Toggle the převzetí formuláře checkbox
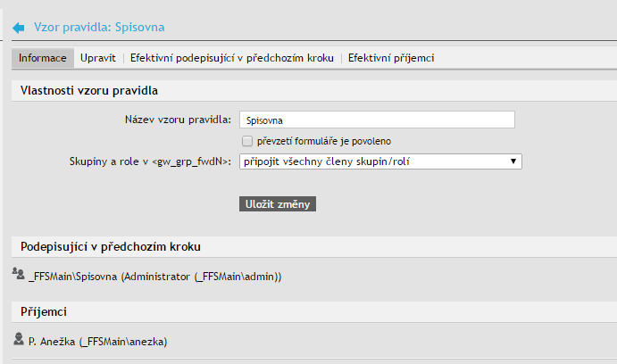Screen dimensions: 617x364 [x=246, y=141]
